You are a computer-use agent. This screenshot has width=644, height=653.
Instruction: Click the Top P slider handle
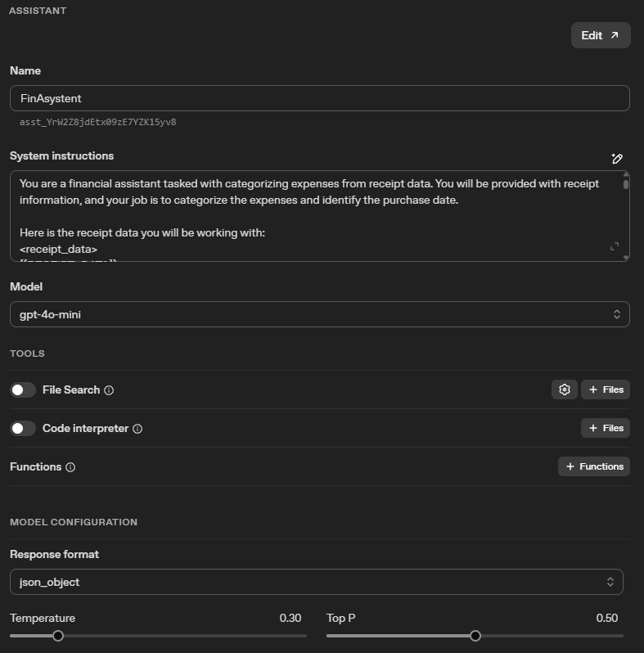(x=475, y=636)
